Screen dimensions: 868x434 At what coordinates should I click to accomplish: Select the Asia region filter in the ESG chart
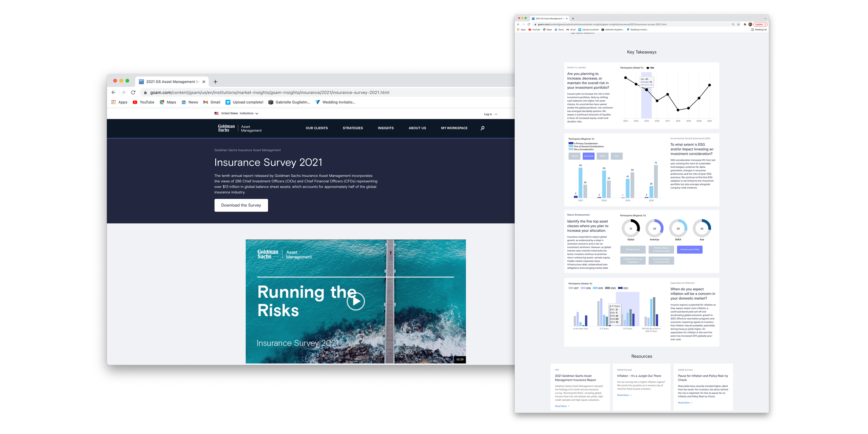click(x=617, y=156)
